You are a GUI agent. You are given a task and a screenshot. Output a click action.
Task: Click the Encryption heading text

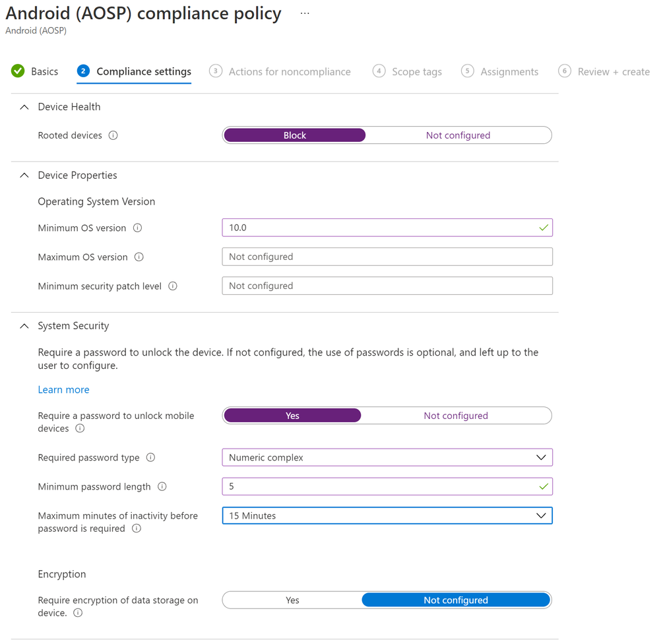pyautogui.click(x=62, y=574)
